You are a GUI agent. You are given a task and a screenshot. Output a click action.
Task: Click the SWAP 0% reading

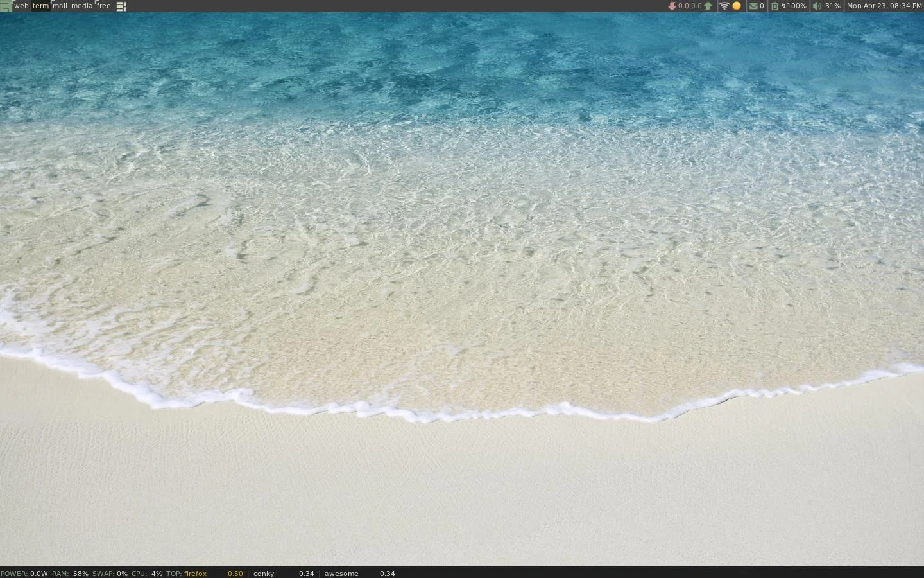click(110, 574)
